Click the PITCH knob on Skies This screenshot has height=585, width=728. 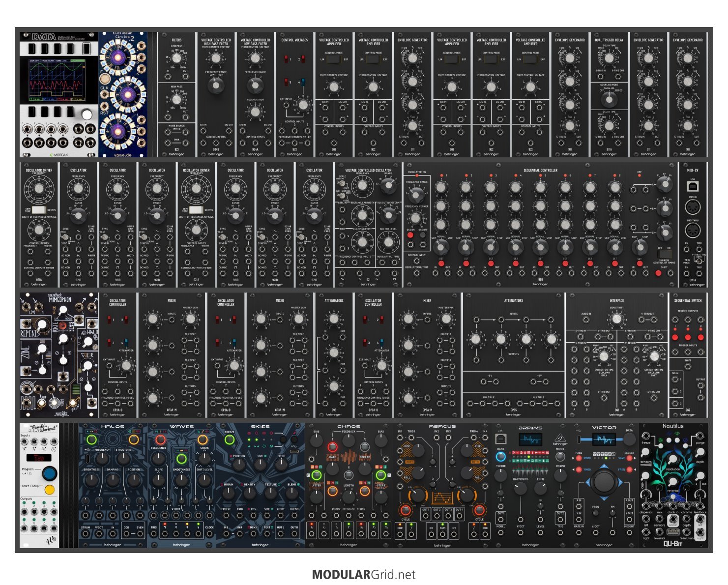point(281,465)
